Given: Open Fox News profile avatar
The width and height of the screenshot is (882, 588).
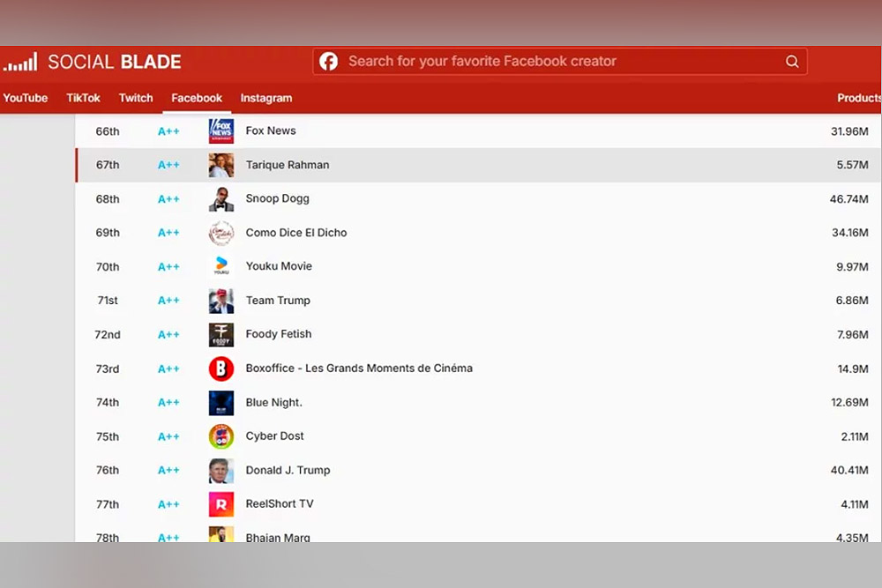Looking at the screenshot, I should click(x=221, y=131).
